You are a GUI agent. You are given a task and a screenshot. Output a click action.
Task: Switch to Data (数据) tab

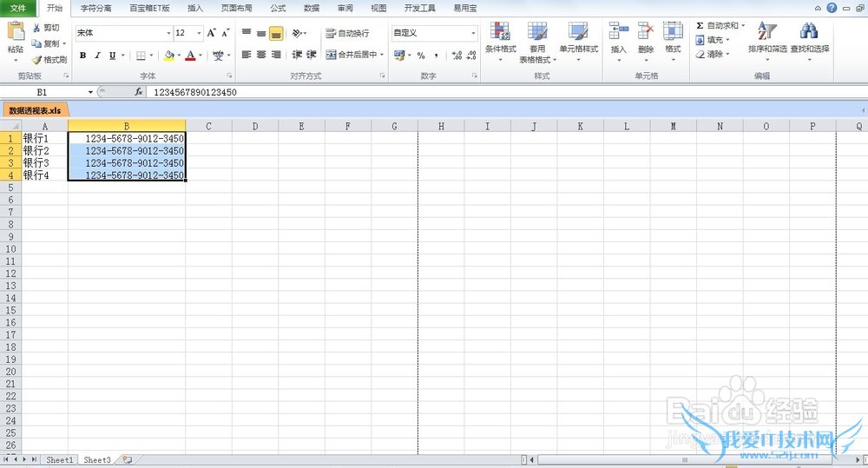pos(312,9)
